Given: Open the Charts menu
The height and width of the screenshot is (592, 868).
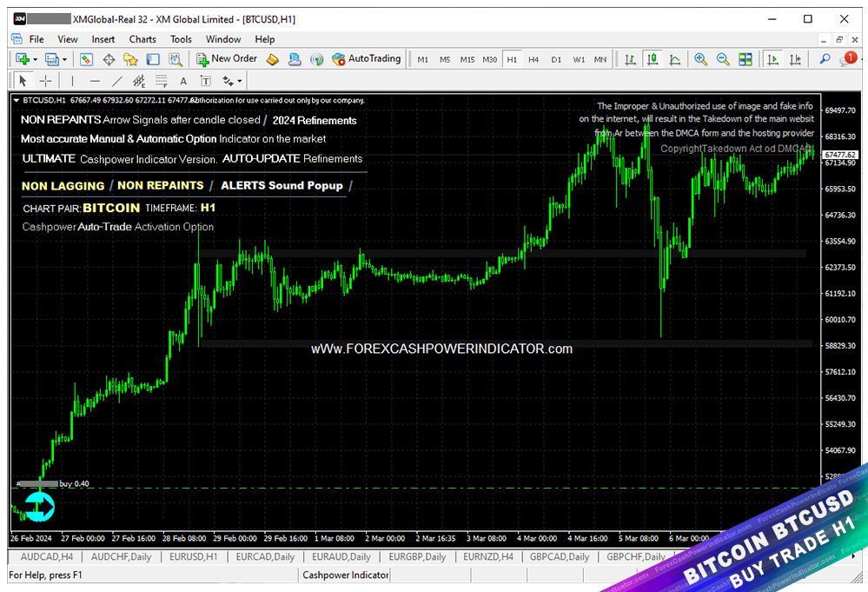Looking at the screenshot, I should 142,39.
